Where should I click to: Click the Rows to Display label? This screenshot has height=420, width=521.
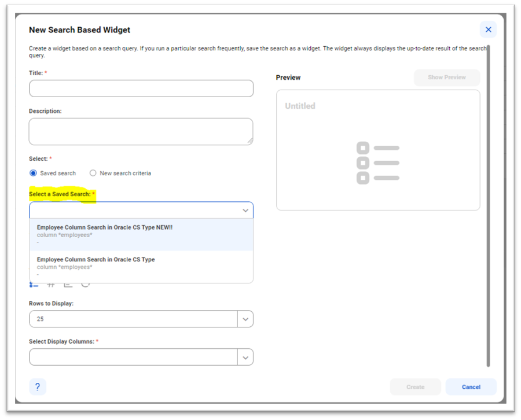tap(51, 304)
